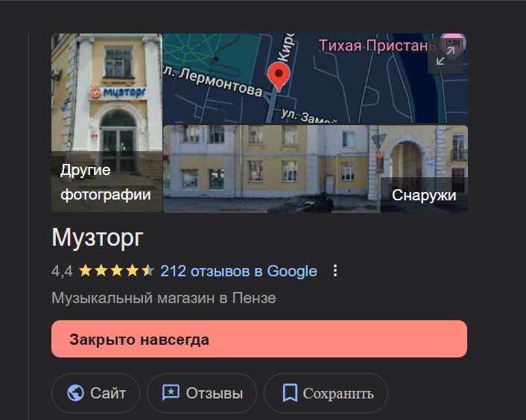The image size is (526, 420).
Task: Open the three-dot more options menu
Action: tap(335, 270)
